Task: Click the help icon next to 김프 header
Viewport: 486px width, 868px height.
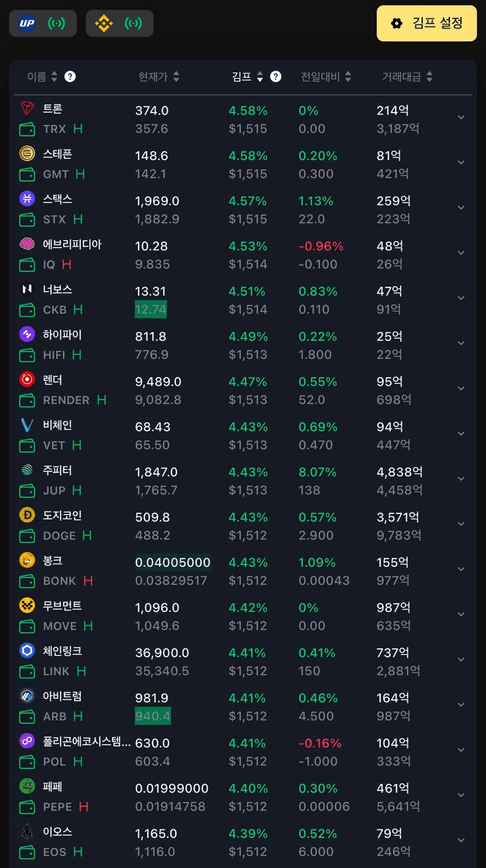Action: [276, 77]
